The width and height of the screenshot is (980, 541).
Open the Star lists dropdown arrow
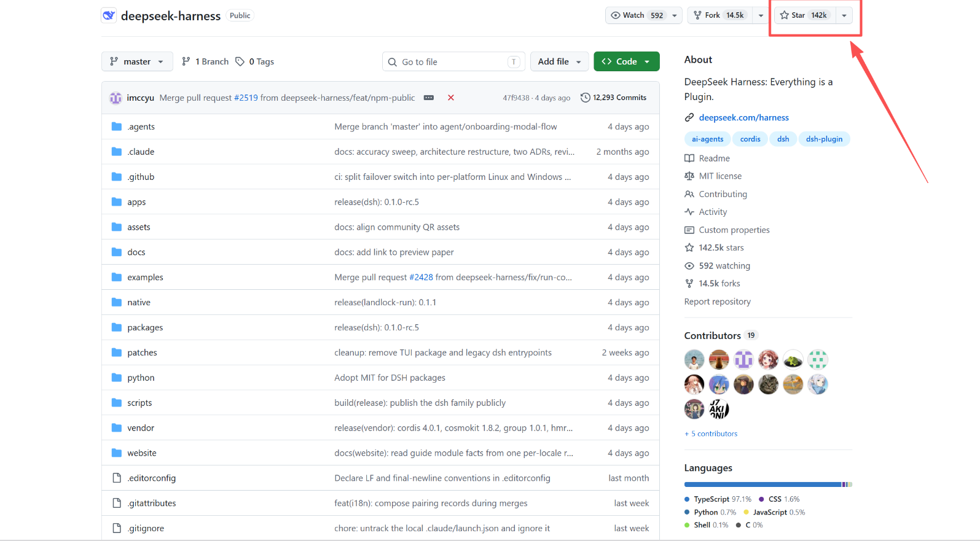coord(844,15)
